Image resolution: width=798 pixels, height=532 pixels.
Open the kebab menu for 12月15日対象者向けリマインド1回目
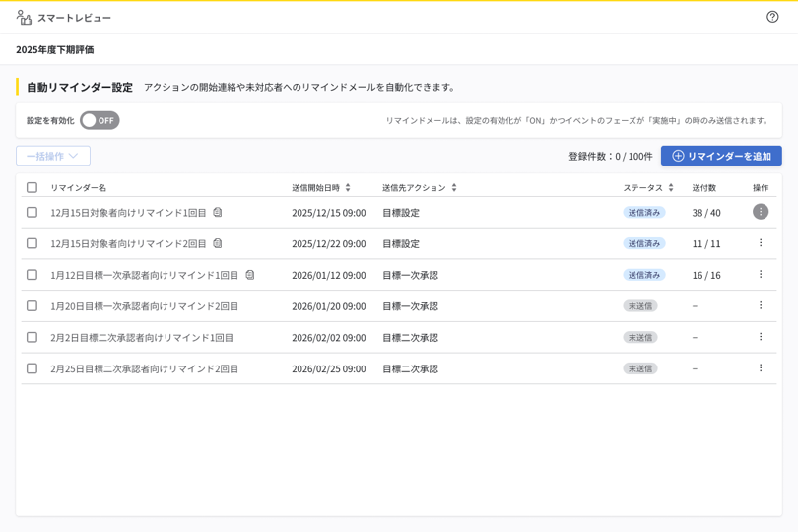point(761,212)
